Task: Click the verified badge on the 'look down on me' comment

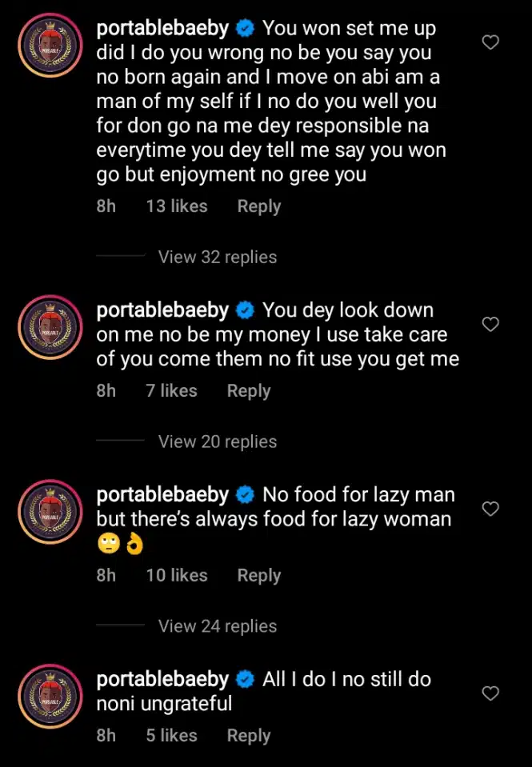Action: coord(245,310)
